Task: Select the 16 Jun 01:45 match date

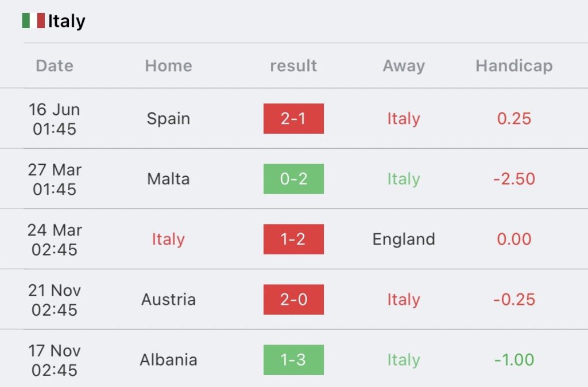Action: 55,119
